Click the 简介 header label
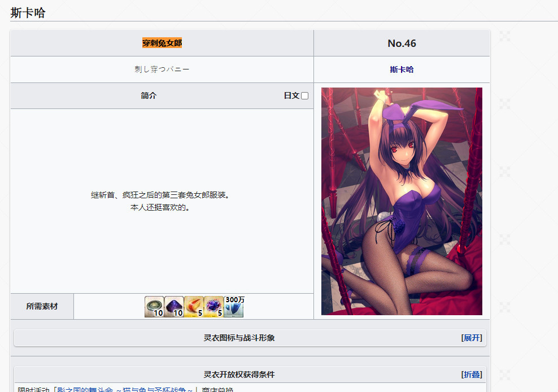The width and height of the screenshot is (558, 392). (149, 96)
